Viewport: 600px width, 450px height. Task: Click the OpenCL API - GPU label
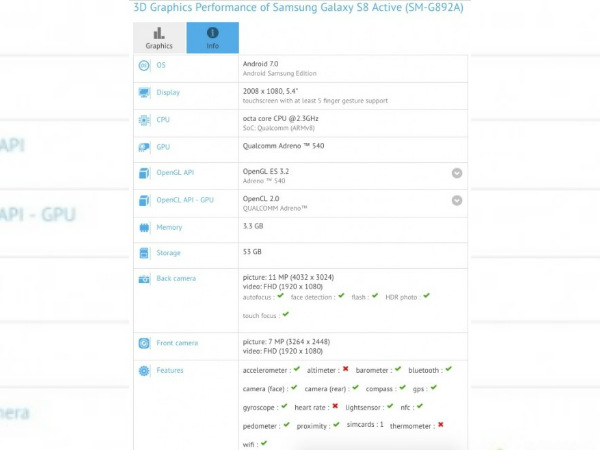pyautogui.click(x=185, y=200)
